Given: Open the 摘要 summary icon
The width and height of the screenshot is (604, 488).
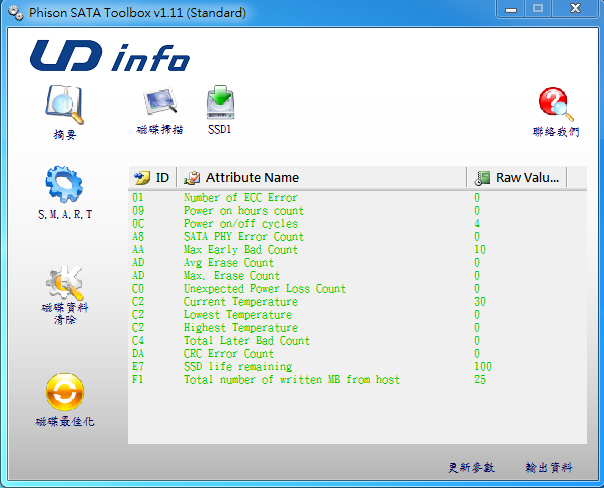Looking at the screenshot, I should [64, 105].
